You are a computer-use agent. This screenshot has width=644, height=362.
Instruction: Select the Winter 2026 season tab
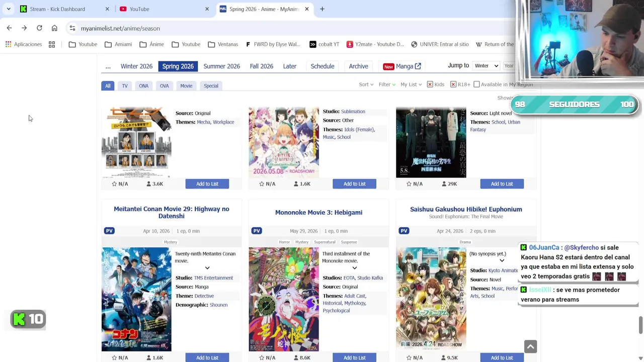coord(136,66)
